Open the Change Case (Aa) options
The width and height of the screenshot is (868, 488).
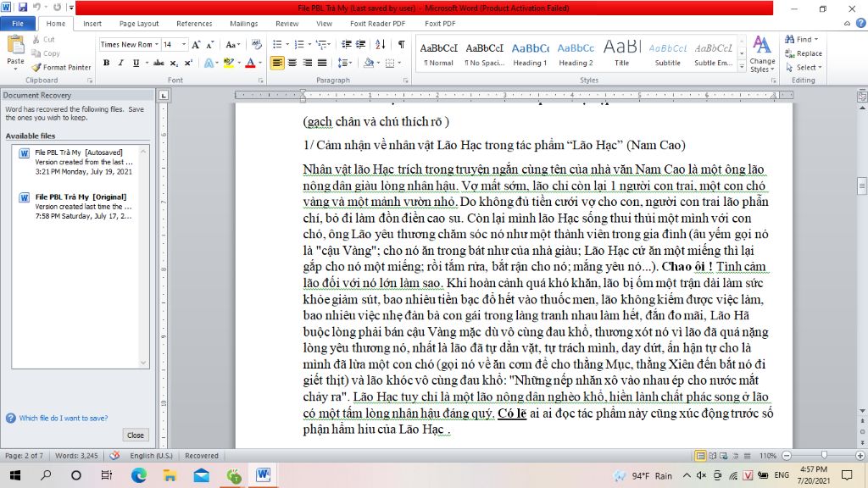tap(232, 44)
